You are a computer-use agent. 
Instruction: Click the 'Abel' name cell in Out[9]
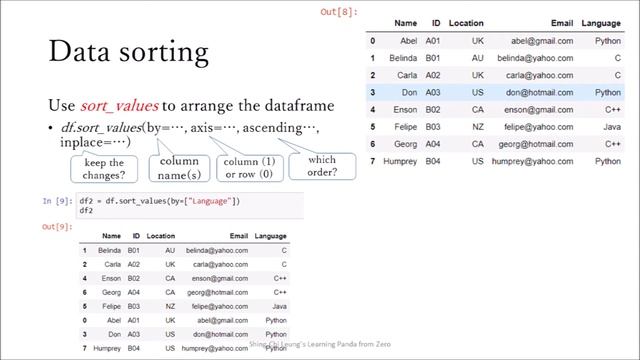pyautogui.click(x=114, y=320)
